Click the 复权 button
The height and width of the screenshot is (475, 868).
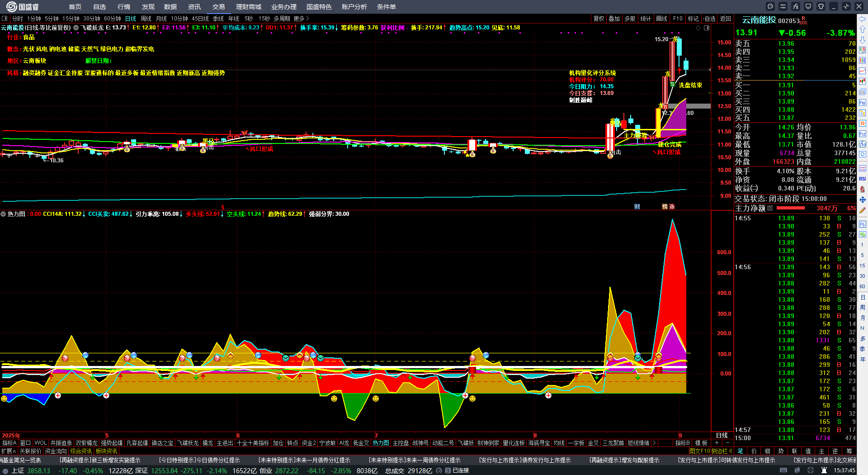coord(599,19)
